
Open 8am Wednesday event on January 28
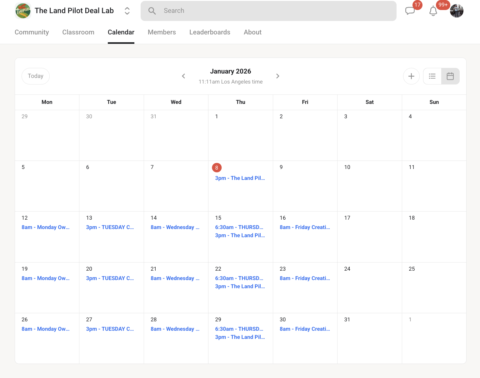[x=175, y=329]
